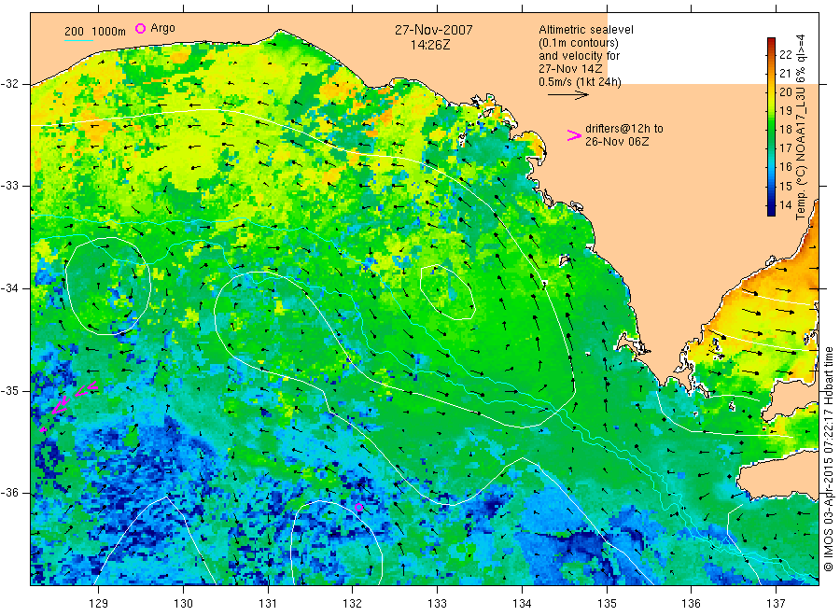
Task: Click the magenta drifter chevron in legend
Action: pos(574,135)
